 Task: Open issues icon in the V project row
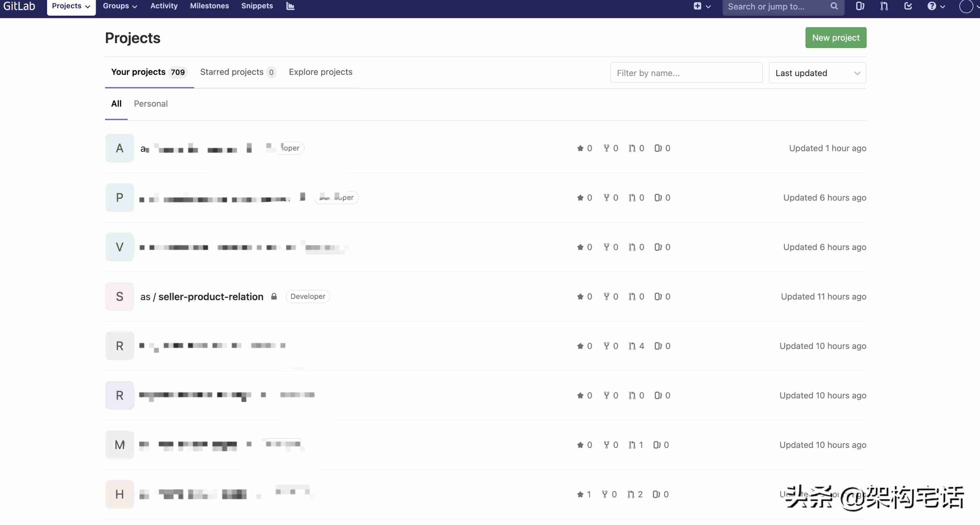click(658, 247)
